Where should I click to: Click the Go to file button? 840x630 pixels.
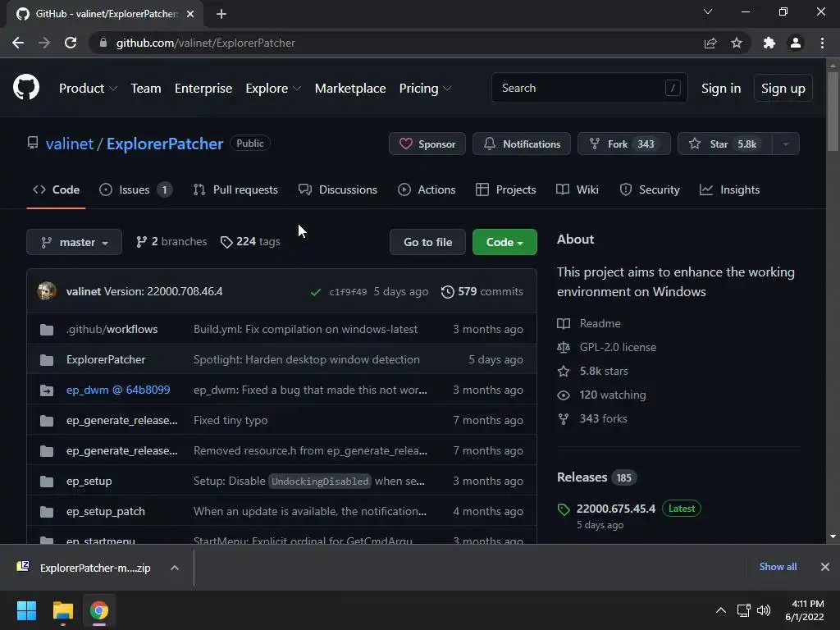427,242
